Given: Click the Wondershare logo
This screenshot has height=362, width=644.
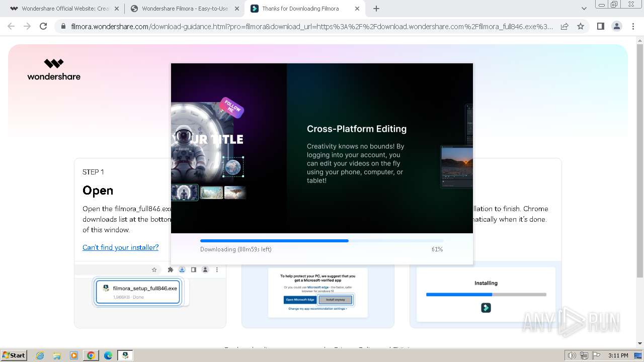Looking at the screenshot, I should tap(54, 69).
